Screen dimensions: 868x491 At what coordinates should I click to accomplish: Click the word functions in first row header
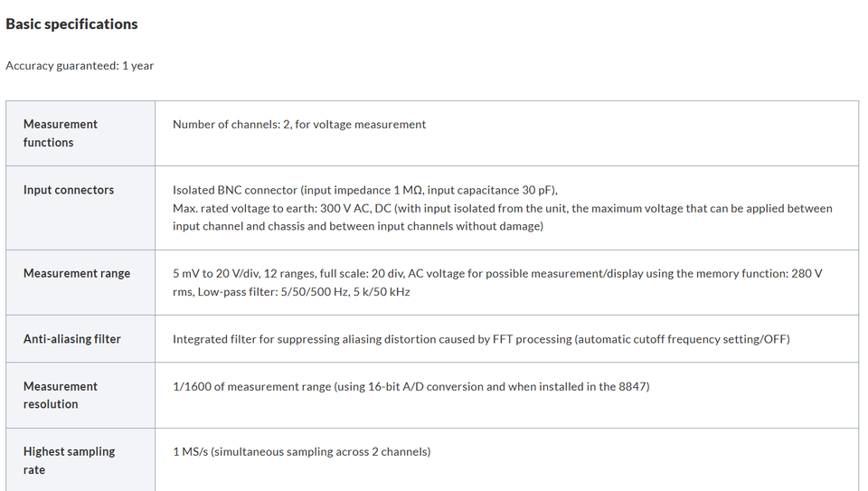point(48,143)
